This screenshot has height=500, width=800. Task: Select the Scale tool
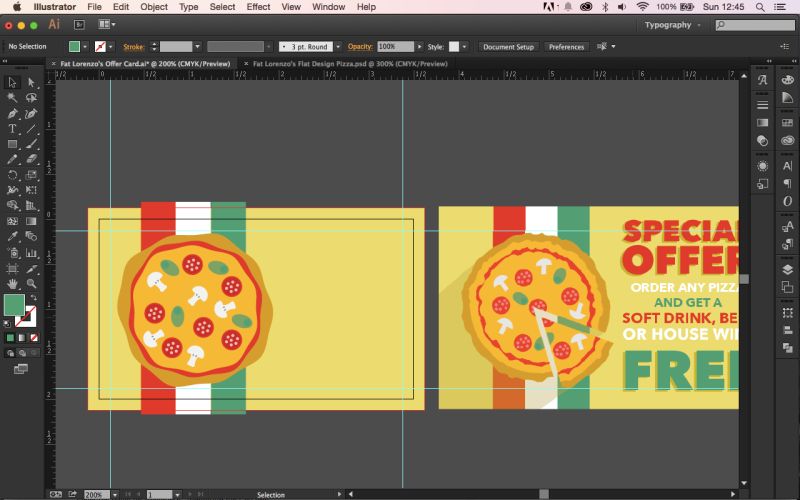point(31,175)
